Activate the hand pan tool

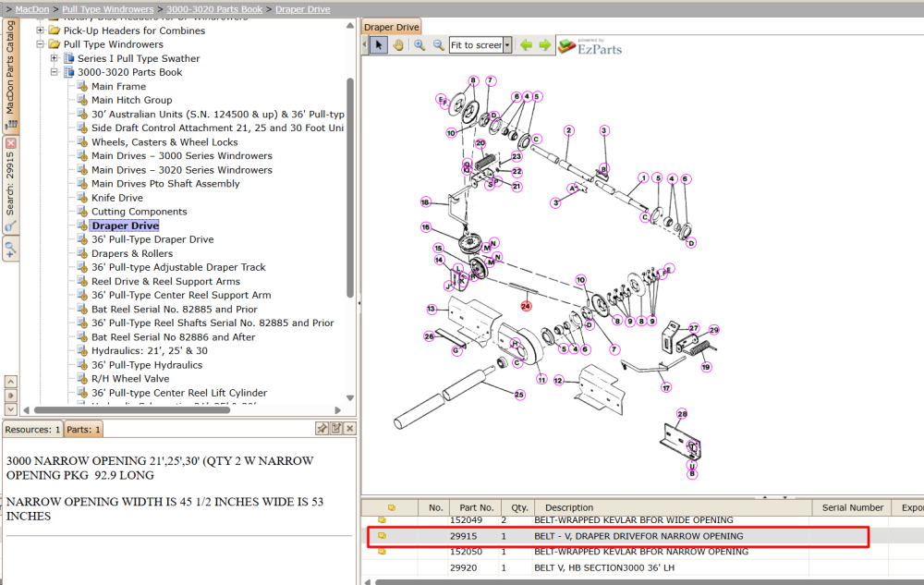pyautogui.click(x=398, y=44)
